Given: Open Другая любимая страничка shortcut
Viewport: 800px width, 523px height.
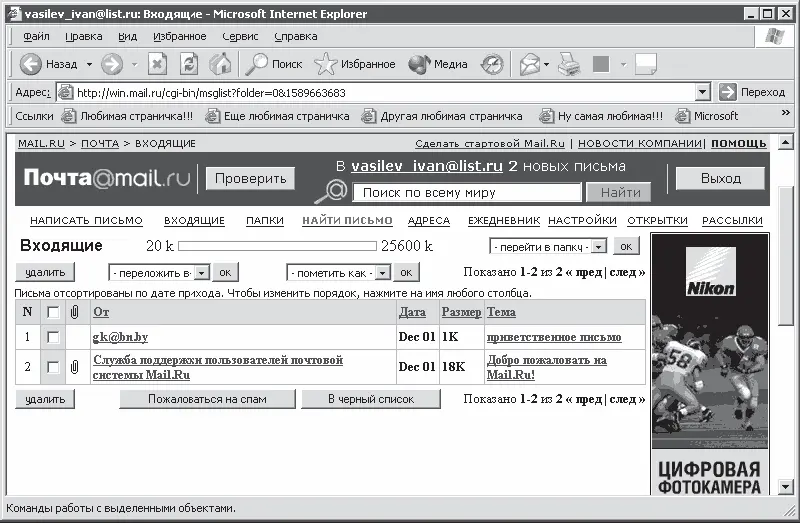Looking at the screenshot, I should click(442, 116).
